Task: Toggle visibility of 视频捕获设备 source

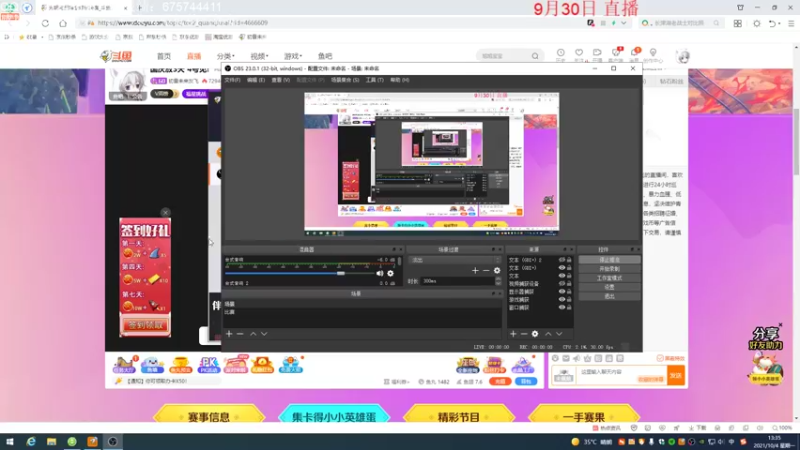Action: click(562, 284)
